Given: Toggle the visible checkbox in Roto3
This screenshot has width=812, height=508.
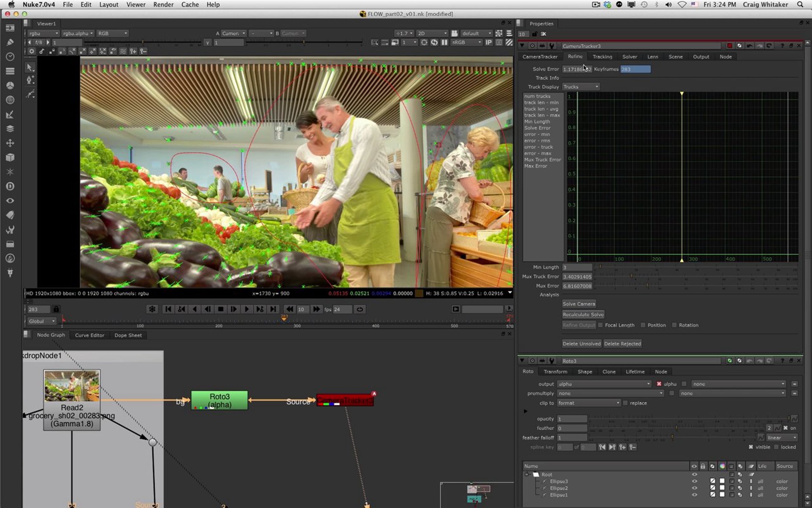Looking at the screenshot, I should 750,447.
